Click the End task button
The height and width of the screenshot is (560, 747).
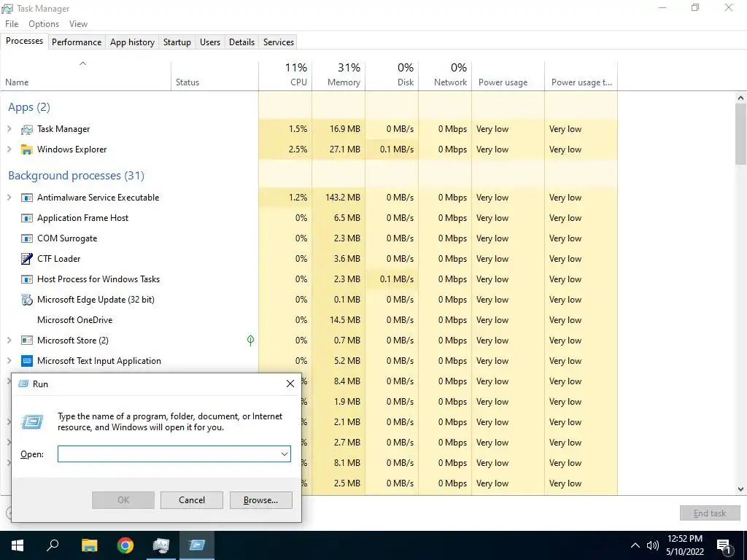coord(710,513)
